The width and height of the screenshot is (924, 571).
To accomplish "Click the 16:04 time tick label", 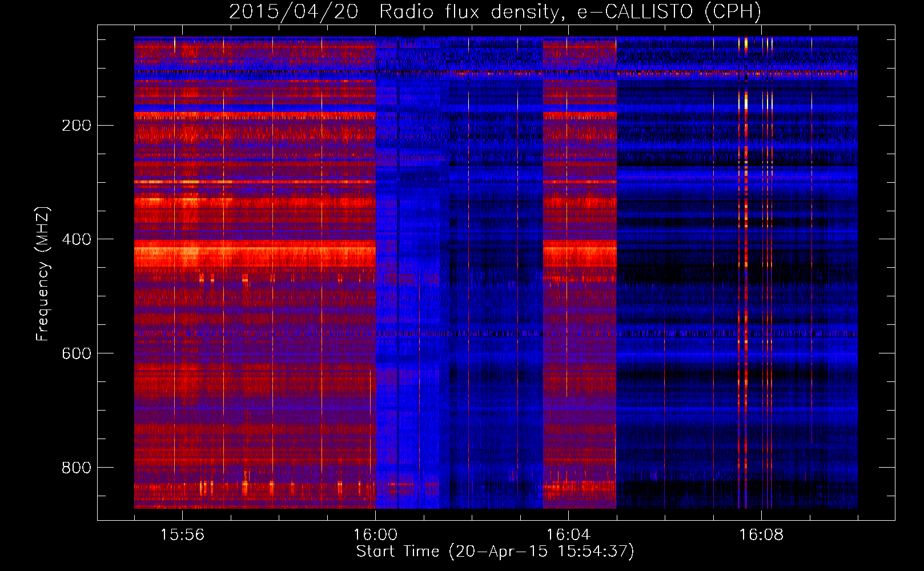I will [x=568, y=535].
